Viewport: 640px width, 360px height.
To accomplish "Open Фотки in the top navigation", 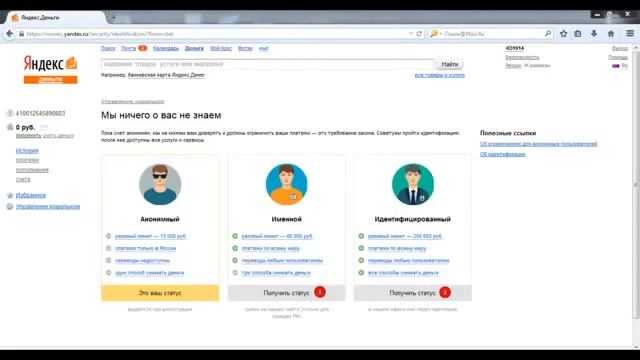I will pyautogui.click(x=245, y=48).
